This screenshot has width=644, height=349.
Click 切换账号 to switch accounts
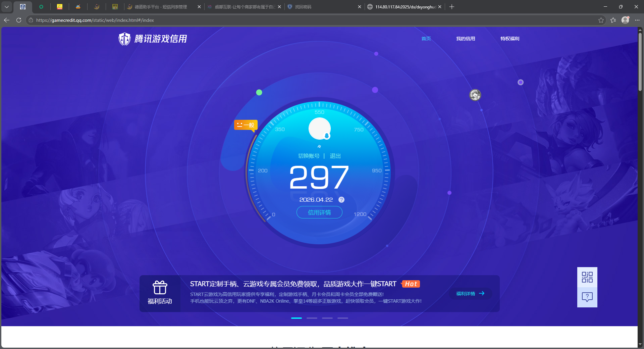tap(309, 156)
